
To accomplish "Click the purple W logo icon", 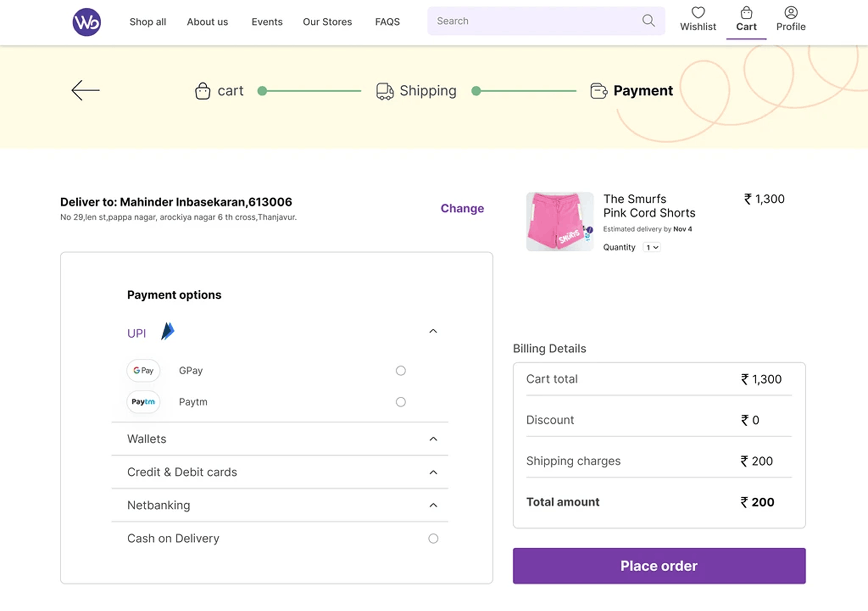I will click(x=87, y=22).
